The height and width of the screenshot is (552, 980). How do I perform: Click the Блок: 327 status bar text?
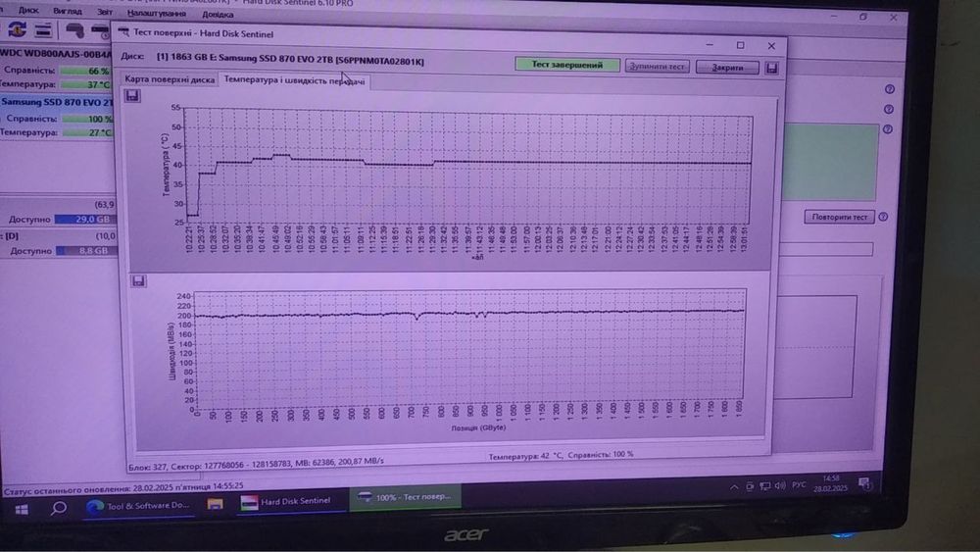coord(256,462)
